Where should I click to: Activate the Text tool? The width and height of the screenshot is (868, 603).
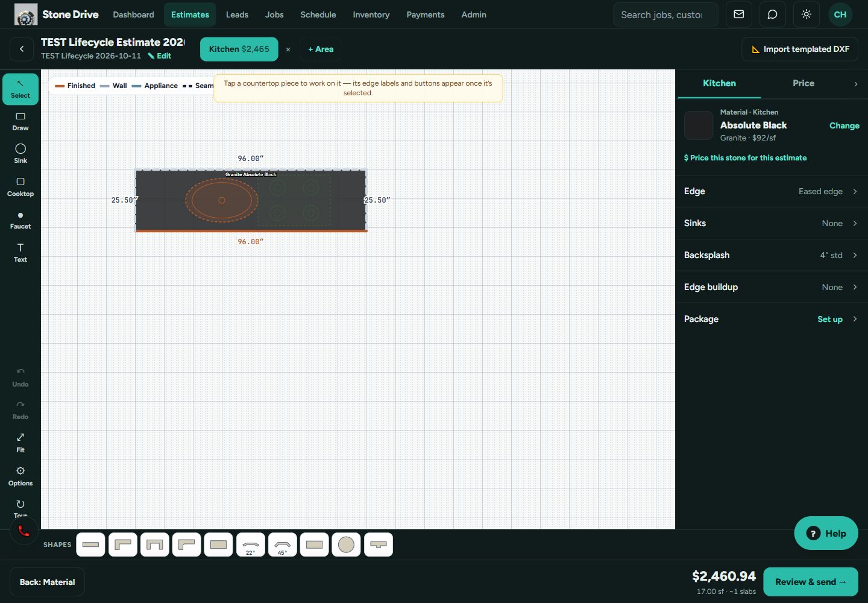(20, 253)
